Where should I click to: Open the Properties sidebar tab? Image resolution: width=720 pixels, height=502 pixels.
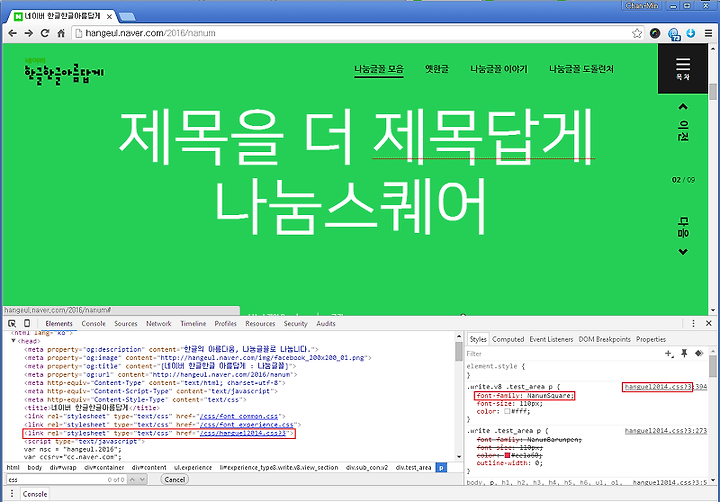pos(651,339)
